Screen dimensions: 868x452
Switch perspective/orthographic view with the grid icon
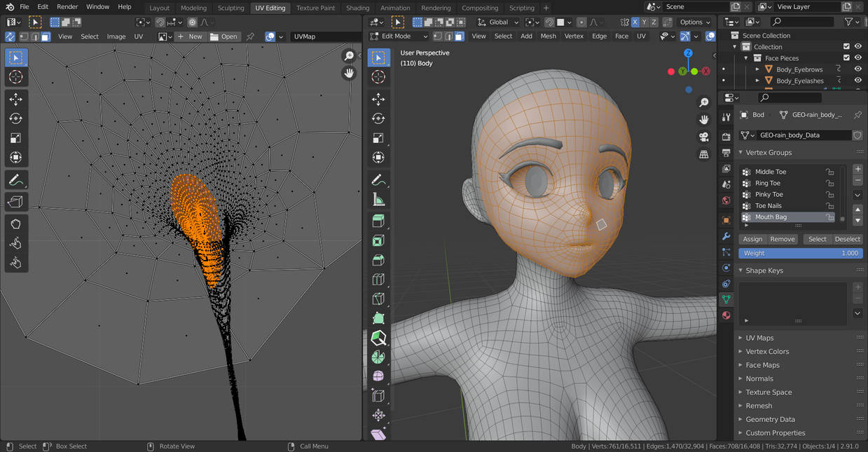pos(704,154)
